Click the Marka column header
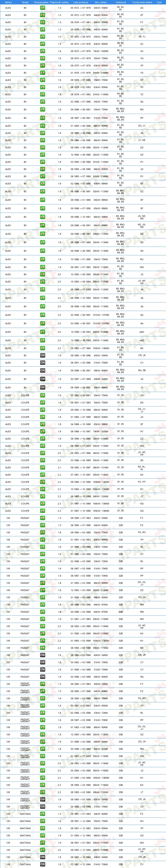 click(8, 2)
